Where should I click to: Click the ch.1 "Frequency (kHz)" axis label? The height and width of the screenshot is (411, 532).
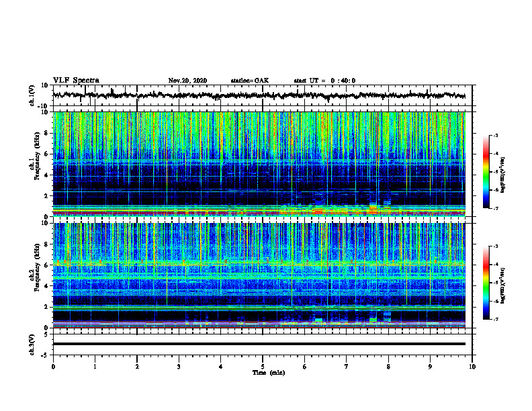click(38, 154)
